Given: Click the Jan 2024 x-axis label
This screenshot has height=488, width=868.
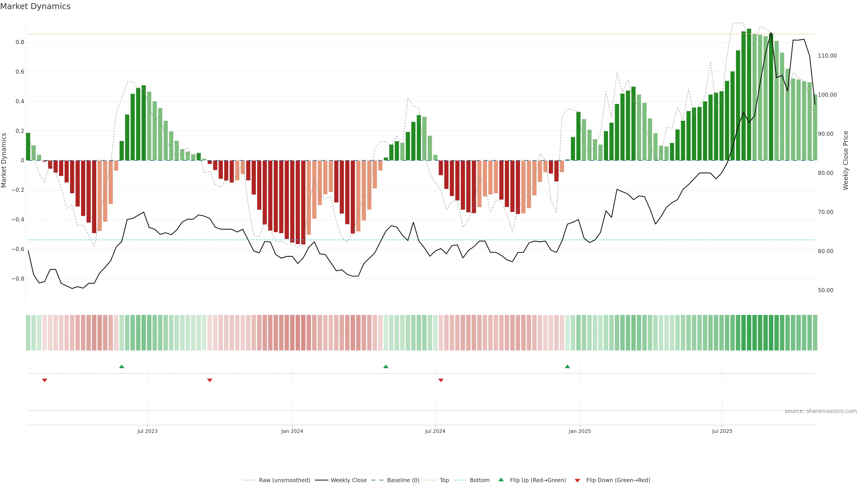Looking at the screenshot, I should click(292, 431).
